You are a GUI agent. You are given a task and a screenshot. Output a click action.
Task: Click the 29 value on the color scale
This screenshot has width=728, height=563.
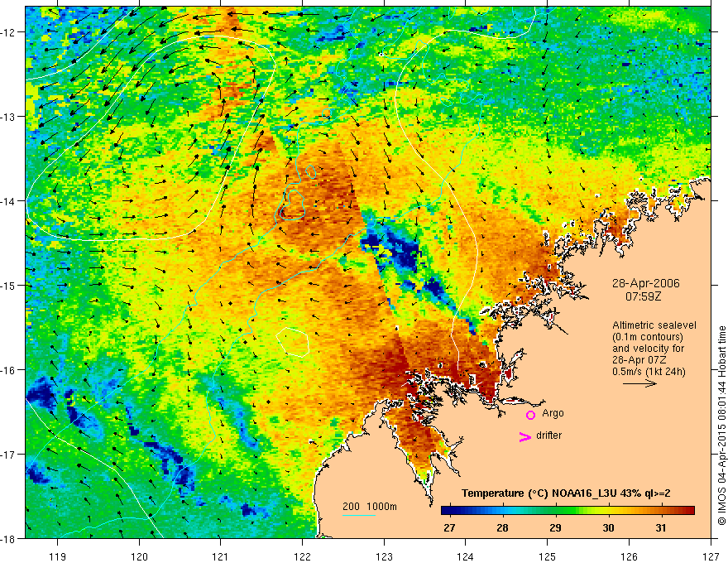(x=555, y=528)
